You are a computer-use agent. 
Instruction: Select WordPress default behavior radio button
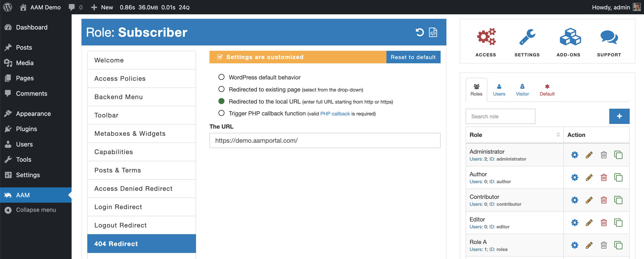coord(221,77)
